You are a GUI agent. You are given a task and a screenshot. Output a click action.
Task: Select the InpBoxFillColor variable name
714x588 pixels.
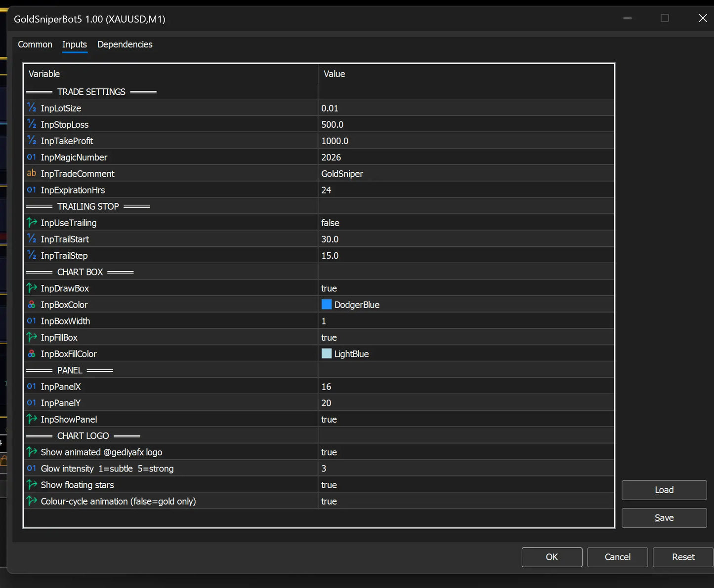click(69, 353)
